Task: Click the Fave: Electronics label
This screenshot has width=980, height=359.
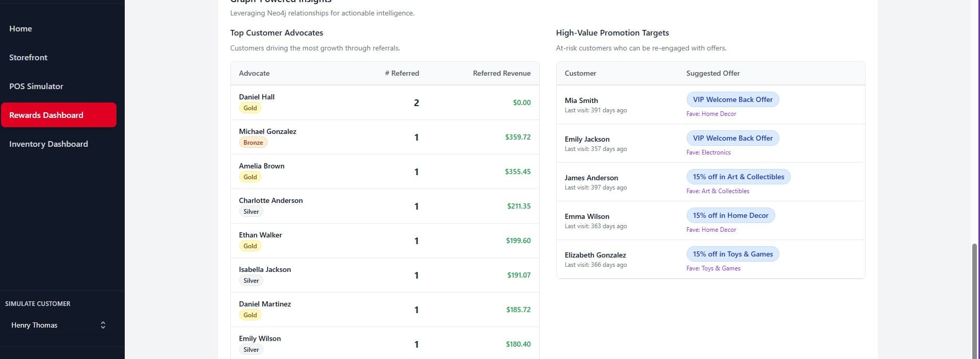Action: click(708, 152)
